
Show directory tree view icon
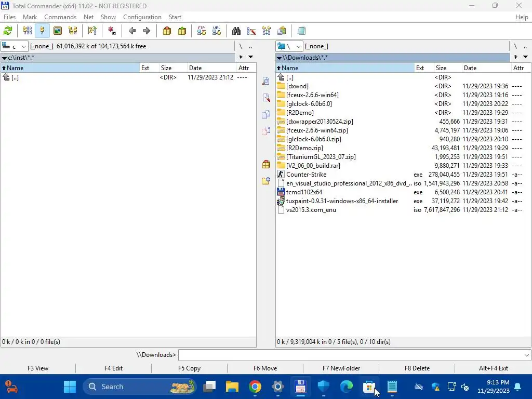click(x=73, y=31)
